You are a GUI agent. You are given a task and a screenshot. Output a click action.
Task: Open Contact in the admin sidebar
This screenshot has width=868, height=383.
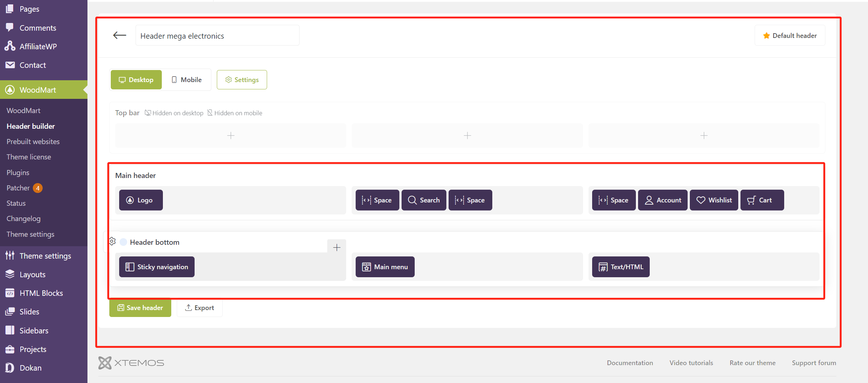44,65
